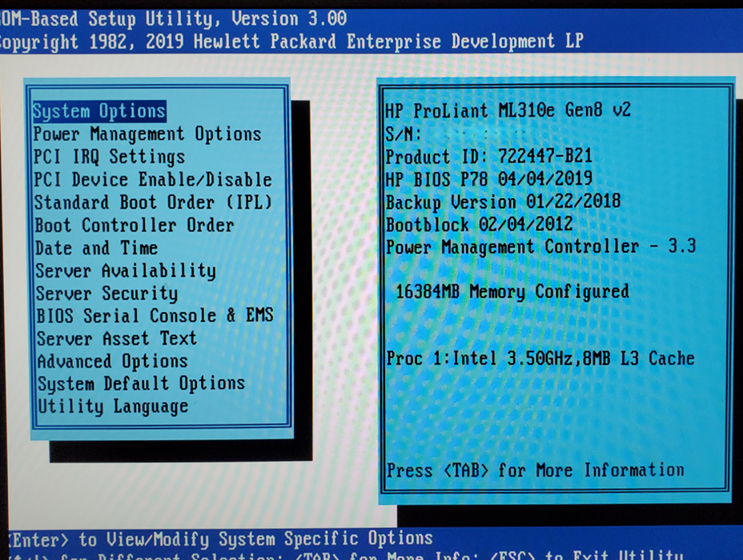Screen dimensions: 743x560
Task: Select Server Asset Text
Action: click(x=117, y=338)
